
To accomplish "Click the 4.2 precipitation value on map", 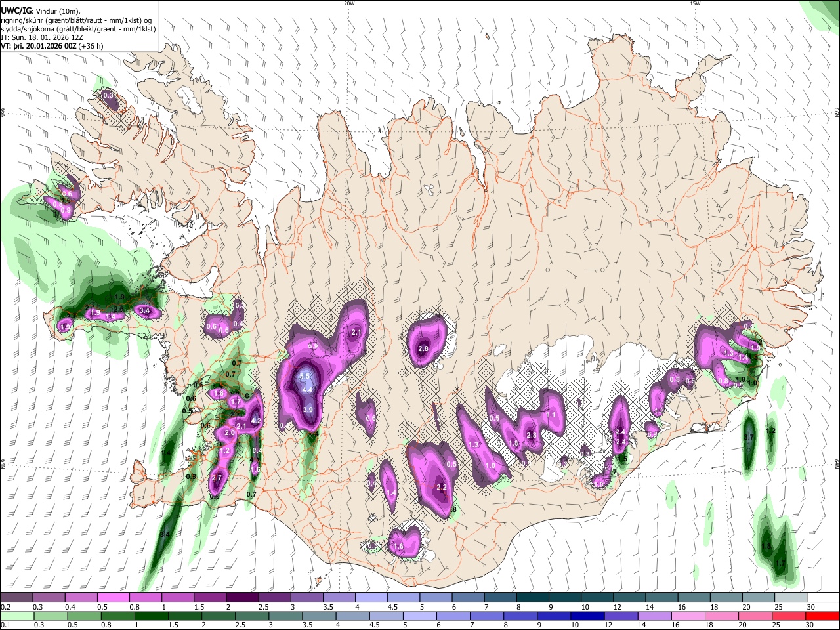I will click(256, 421).
